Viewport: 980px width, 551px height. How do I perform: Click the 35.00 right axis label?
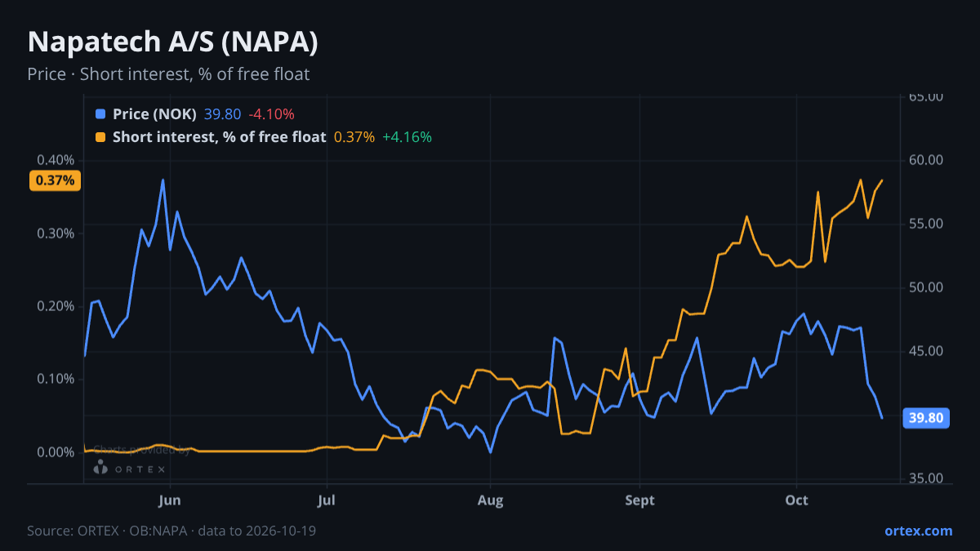(927, 479)
